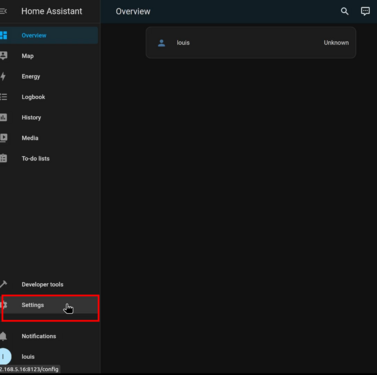Open the louis user profile avatar
377x375 pixels.
pyautogui.click(x=5, y=357)
